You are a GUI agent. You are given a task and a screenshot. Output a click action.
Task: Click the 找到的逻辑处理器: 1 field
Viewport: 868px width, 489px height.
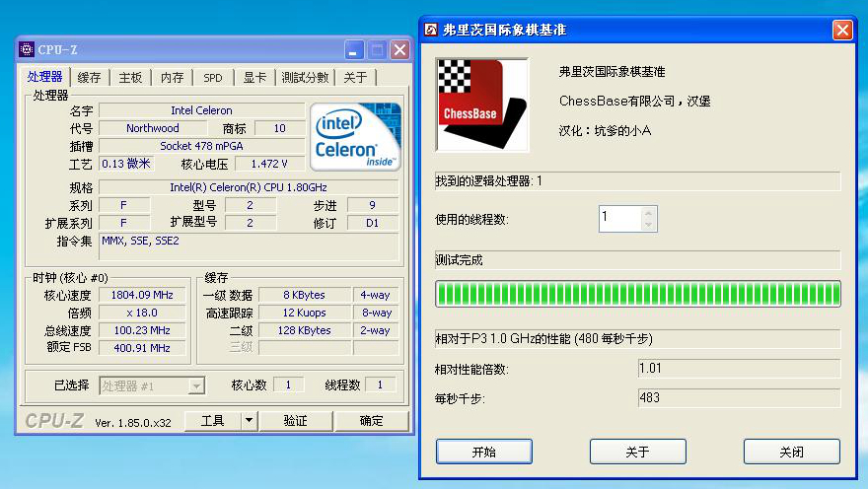(x=638, y=181)
